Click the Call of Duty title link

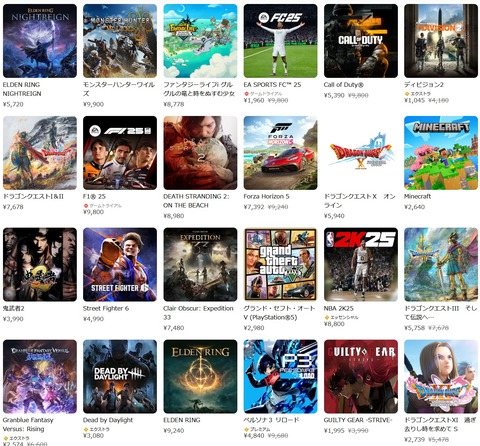coord(344,85)
